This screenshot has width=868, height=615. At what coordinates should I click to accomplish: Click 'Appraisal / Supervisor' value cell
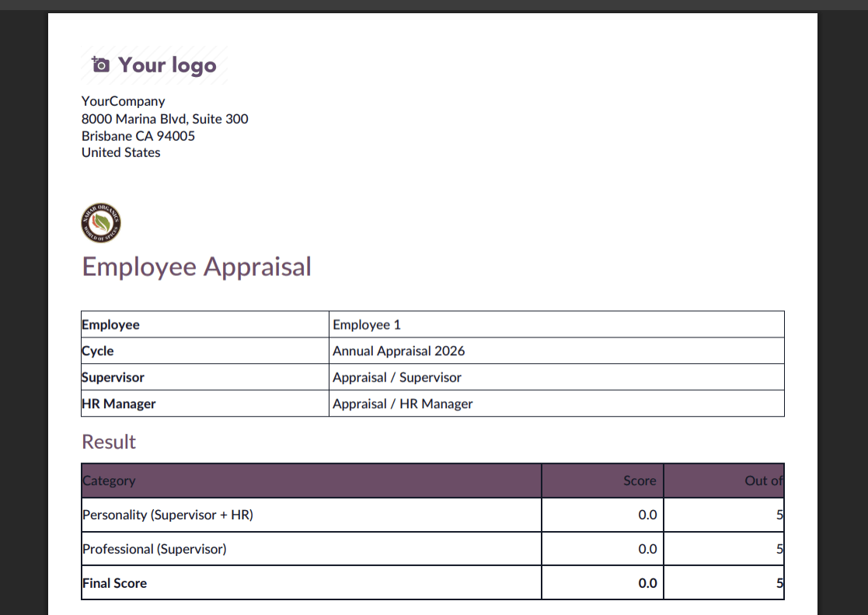tap(556, 377)
